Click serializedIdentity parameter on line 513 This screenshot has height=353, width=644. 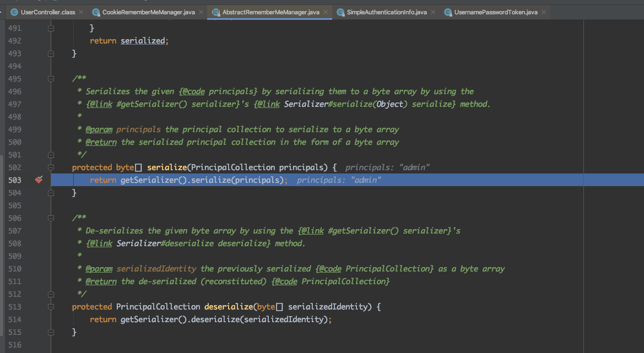[328, 307]
